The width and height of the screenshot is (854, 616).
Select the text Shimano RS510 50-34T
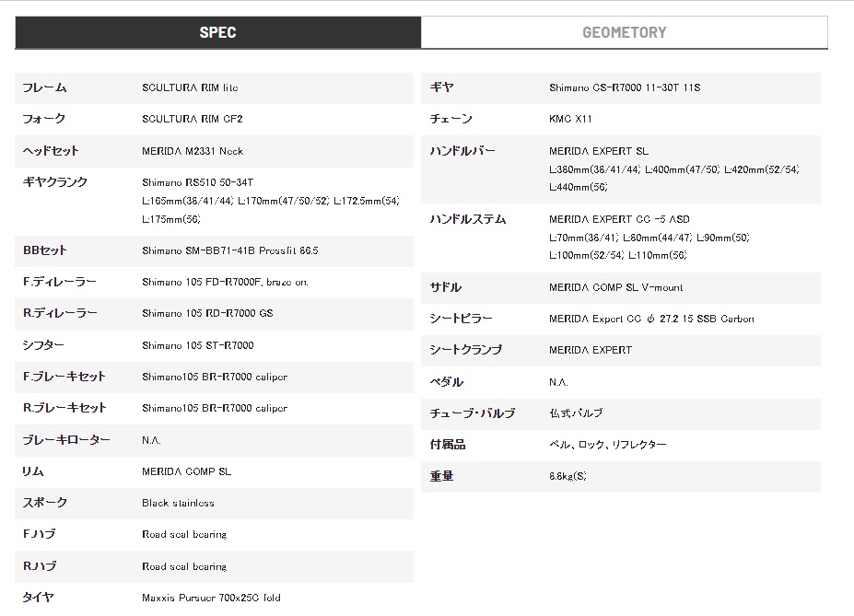pos(198,182)
